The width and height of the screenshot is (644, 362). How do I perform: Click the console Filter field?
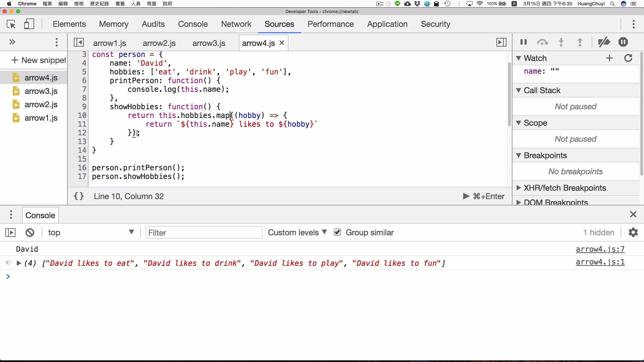204,233
